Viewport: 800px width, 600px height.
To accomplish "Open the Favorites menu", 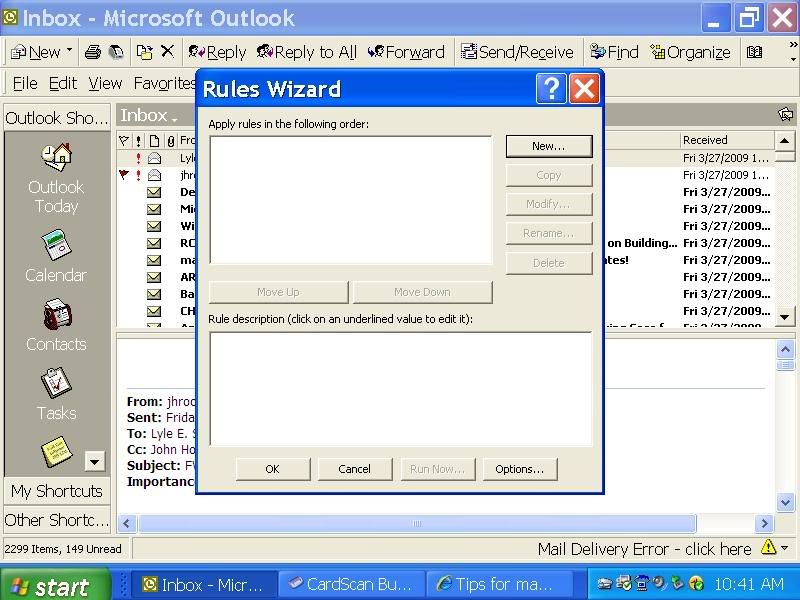I will tap(164, 83).
